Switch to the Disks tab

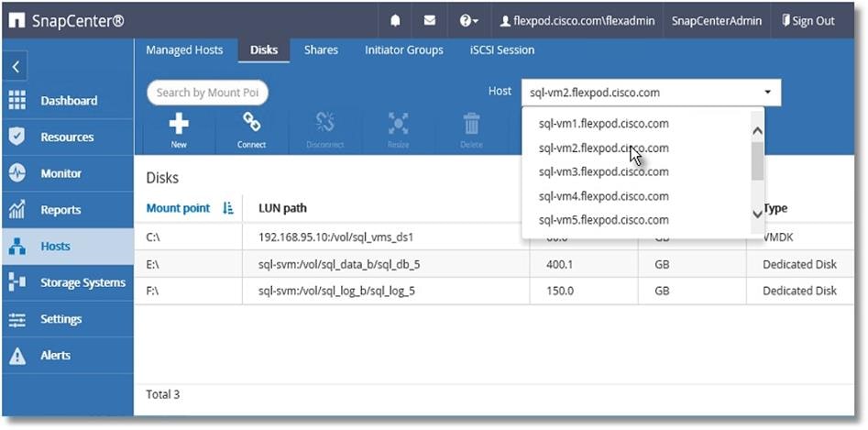point(264,50)
